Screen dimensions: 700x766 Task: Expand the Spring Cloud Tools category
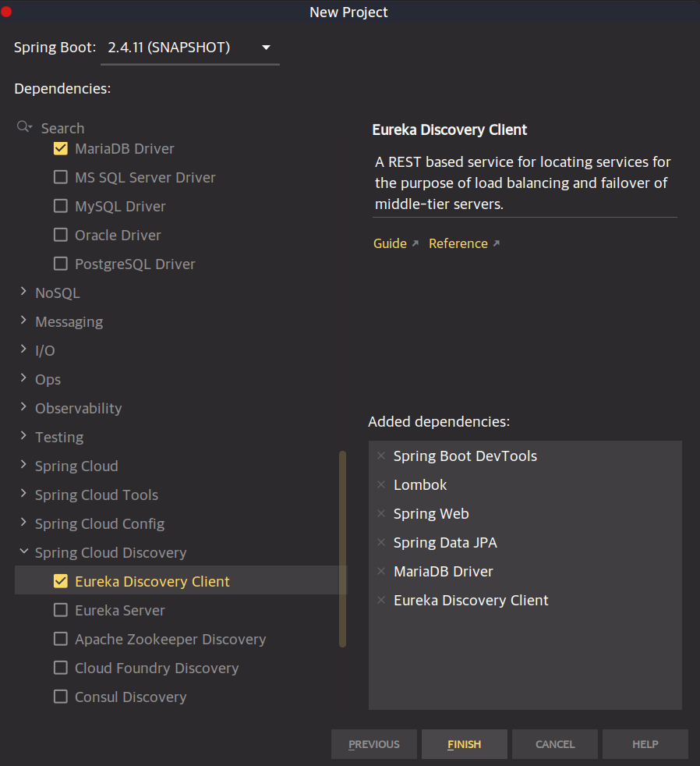tap(23, 494)
